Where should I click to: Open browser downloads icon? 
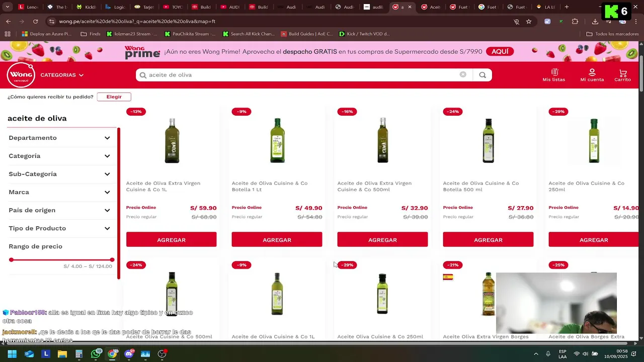tap(595, 22)
